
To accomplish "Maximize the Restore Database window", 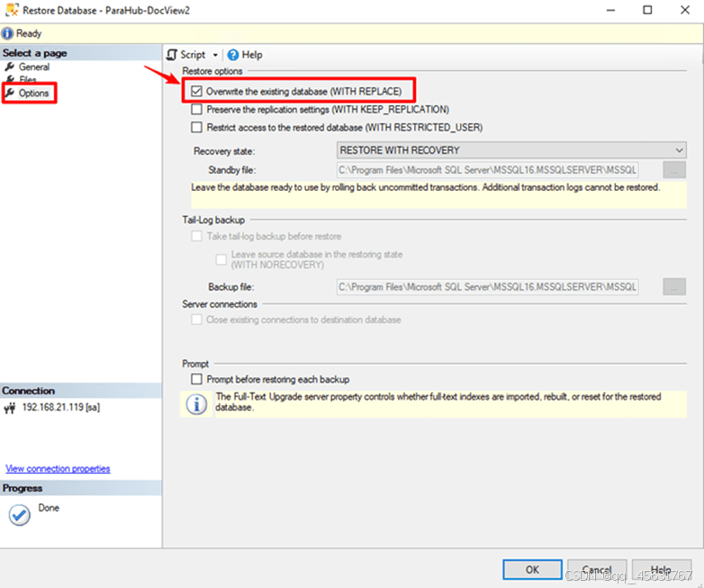I will point(646,10).
